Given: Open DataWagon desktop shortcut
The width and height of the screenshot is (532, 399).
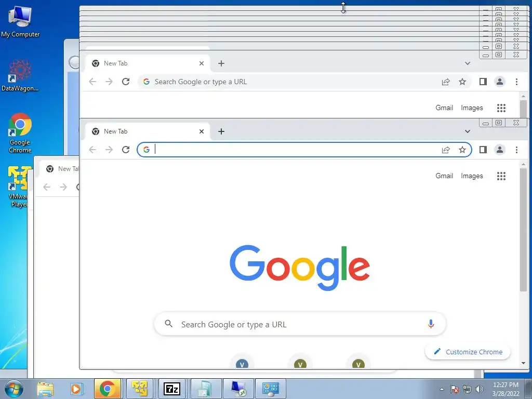Looking at the screenshot, I should (20, 75).
